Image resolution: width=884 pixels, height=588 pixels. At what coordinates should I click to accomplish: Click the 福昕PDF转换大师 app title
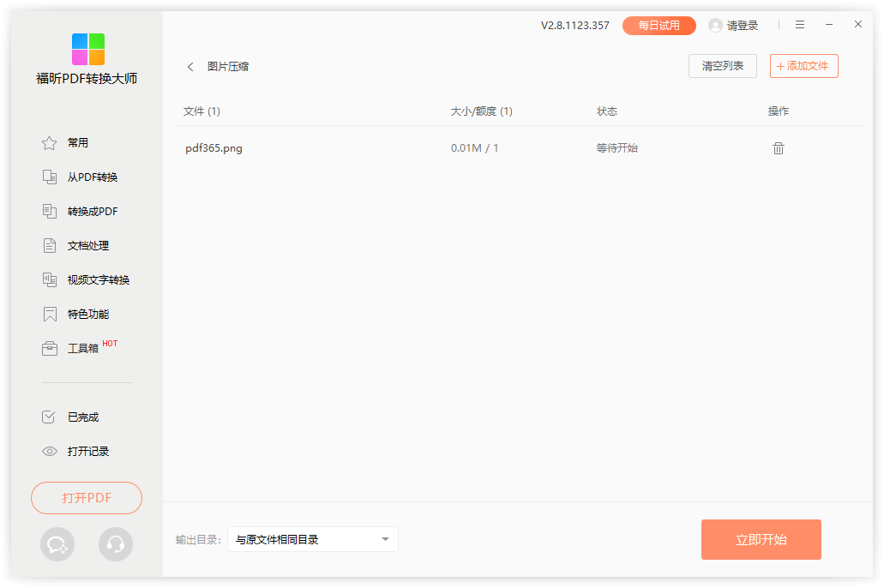coord(87,78)
